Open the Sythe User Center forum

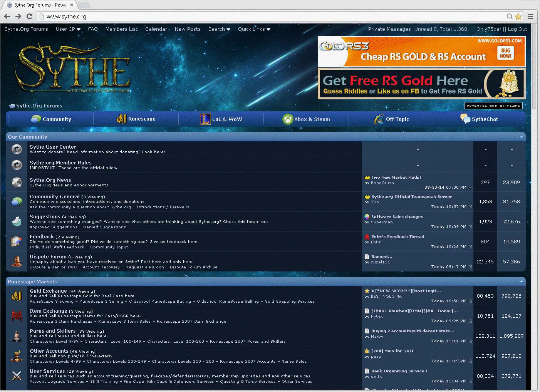(53, 147)
